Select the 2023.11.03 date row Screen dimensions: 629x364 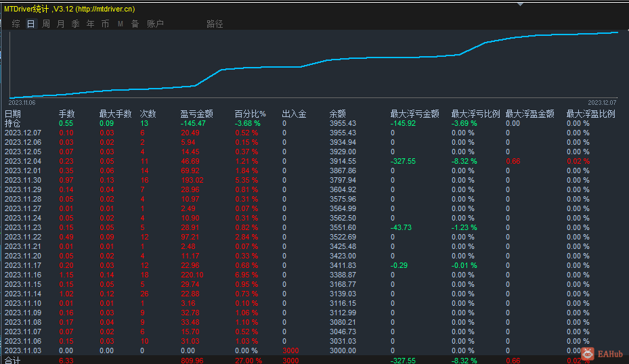point(23,350)
